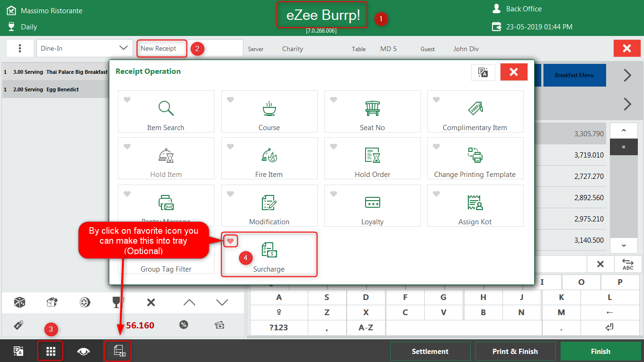Click the A-Z keyboard key
The image size is (644, 362).
[366, 327]
